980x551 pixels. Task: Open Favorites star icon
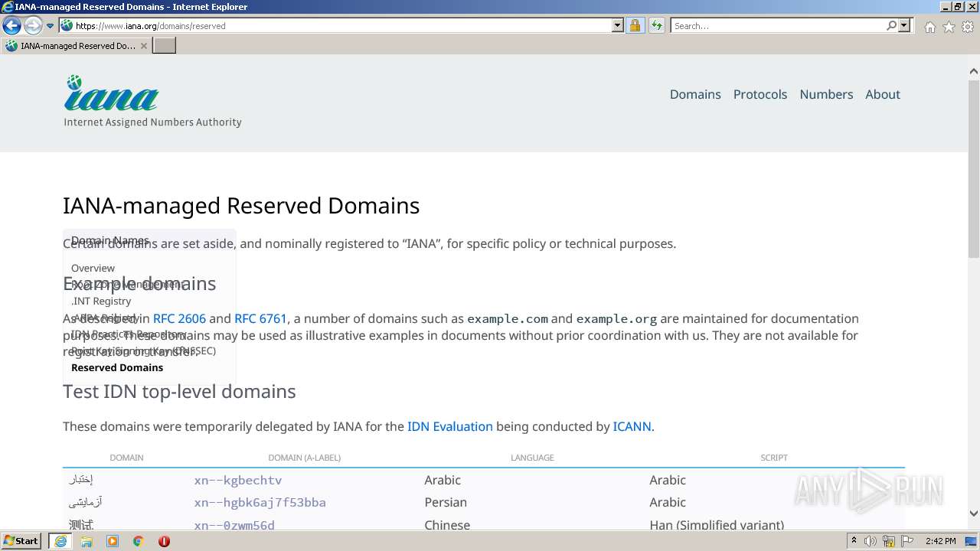point(949,27)
